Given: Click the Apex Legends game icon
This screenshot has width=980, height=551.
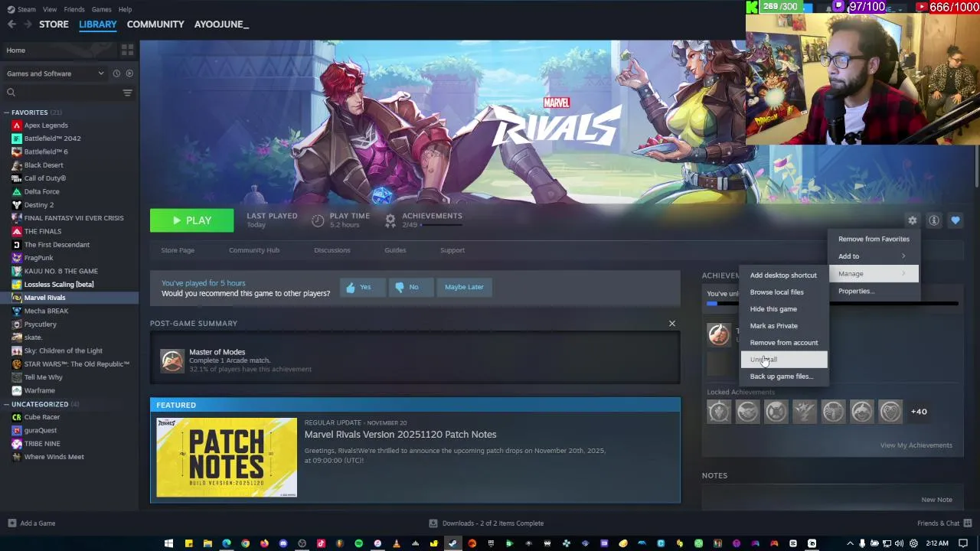Looking at the screenshot, I should (x=17, y=126).
